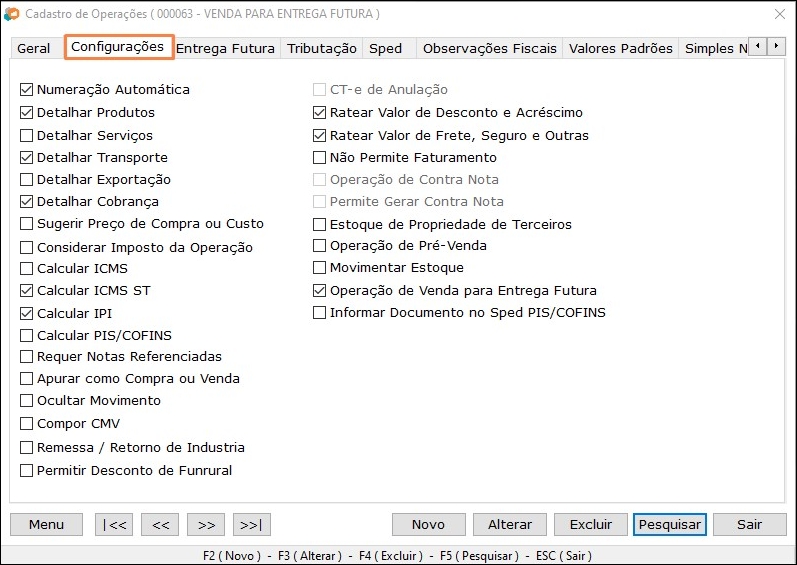The width and height of the screenshot is (797, 565).
Task: Click the application icon in the title bar
Action: pyautogui.click(x=12, y=14)
